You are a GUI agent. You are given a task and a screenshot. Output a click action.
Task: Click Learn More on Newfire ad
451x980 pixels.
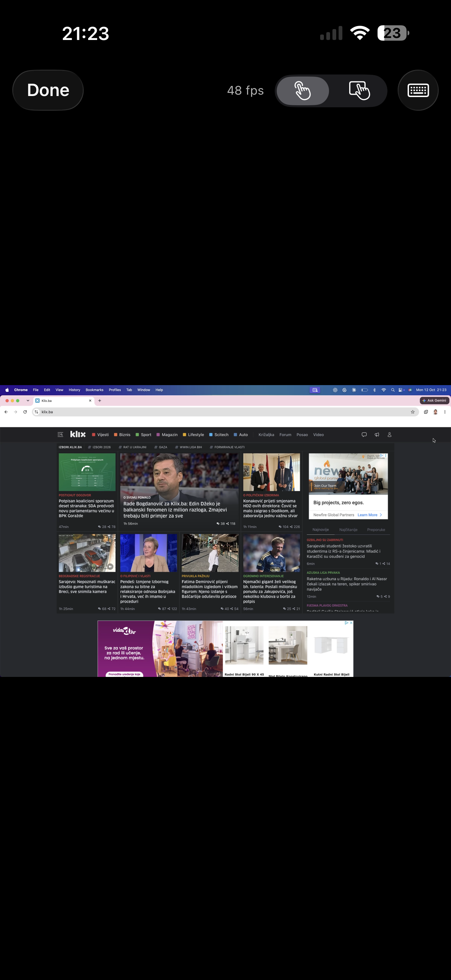(370, 515)
